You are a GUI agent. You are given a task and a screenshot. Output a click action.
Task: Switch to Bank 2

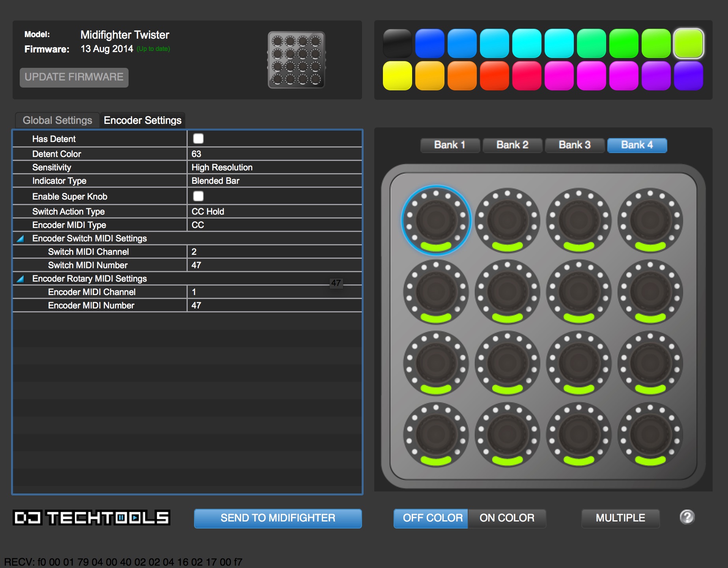pos(512,145)
